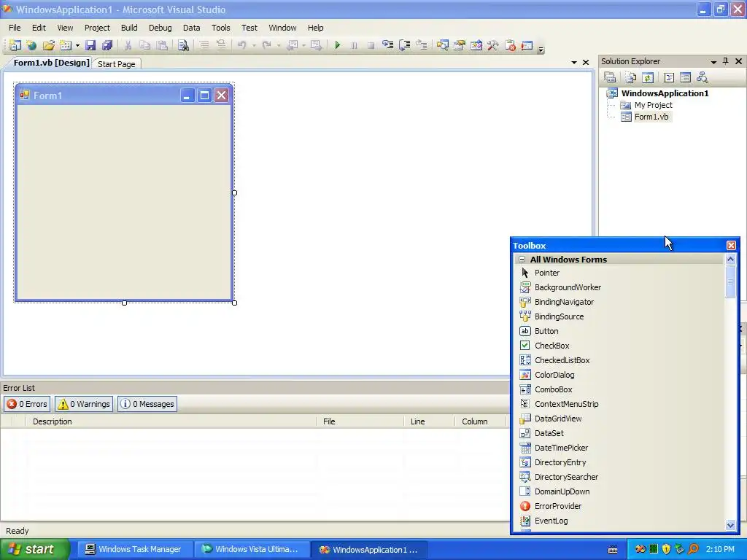747x560 pixels.
Task: Toggle the 0 Messages filter button
Action: point(147,404)
